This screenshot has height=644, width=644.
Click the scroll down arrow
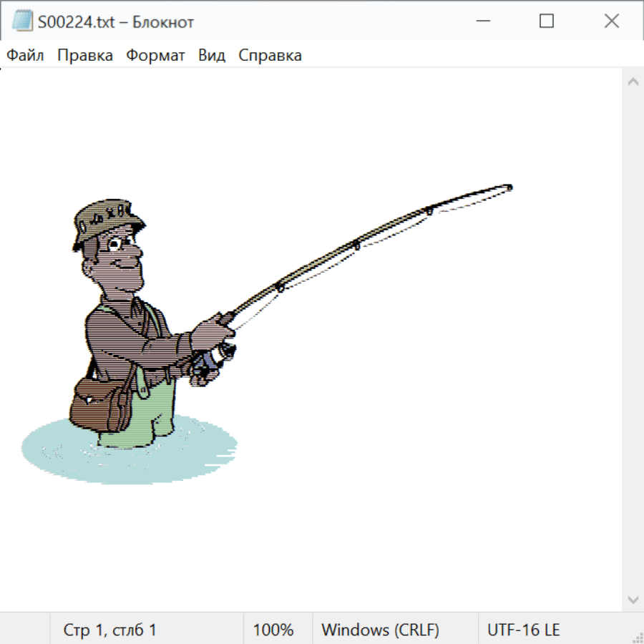[633, 599]
